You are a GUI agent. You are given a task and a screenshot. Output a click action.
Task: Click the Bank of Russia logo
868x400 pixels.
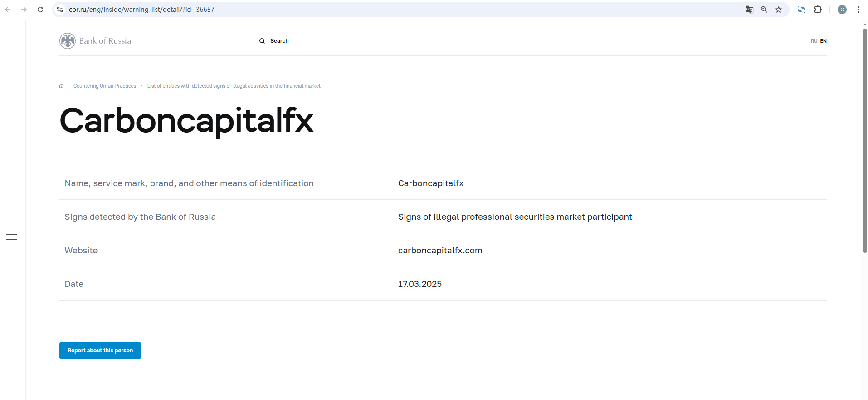[95, 41]
